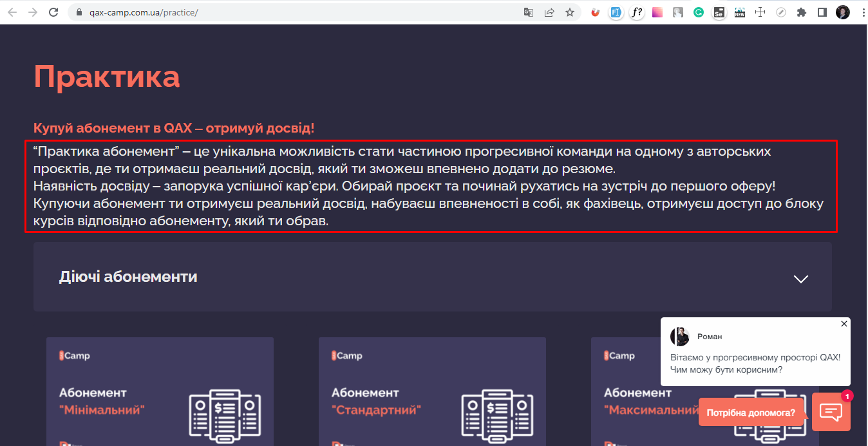Open the Chrome three-dot menu
Screen dimensions: 868x446
click(863, 12)
